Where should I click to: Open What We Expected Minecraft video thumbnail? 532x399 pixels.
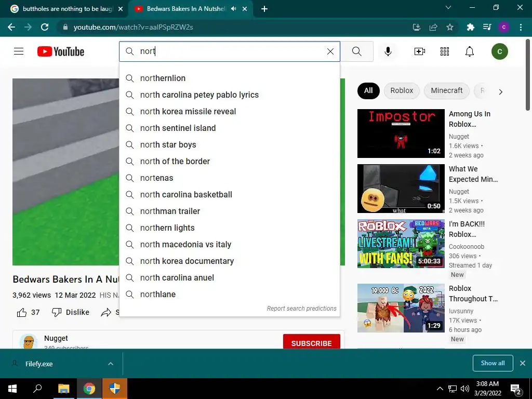tap(401, 189)
